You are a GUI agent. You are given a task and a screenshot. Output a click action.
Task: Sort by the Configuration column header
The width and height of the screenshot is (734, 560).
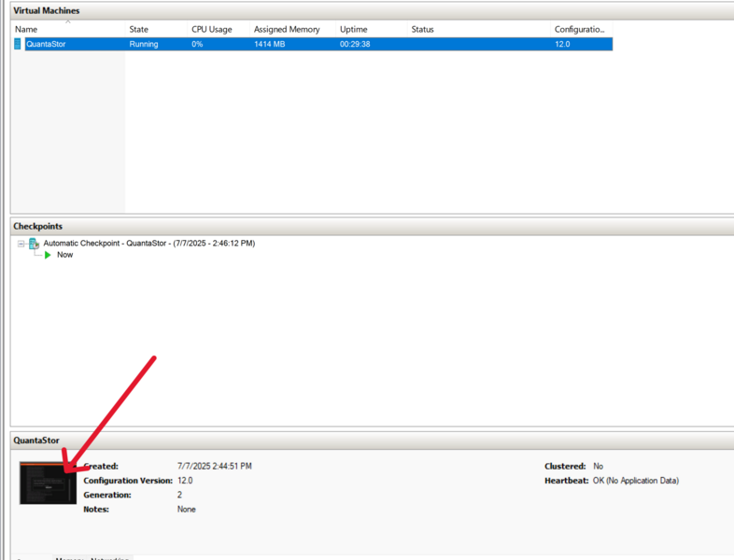pos(580,29)
